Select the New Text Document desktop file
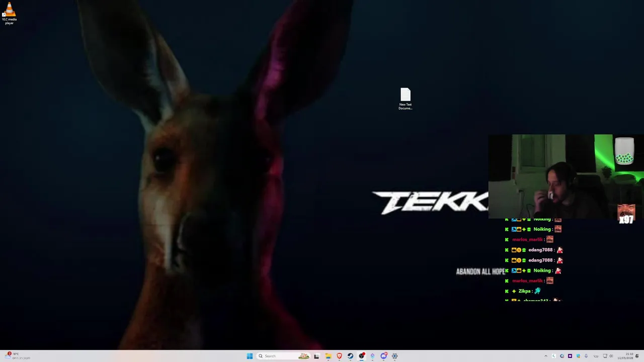Viewport: 644px width, 362px height. point(406,99)
